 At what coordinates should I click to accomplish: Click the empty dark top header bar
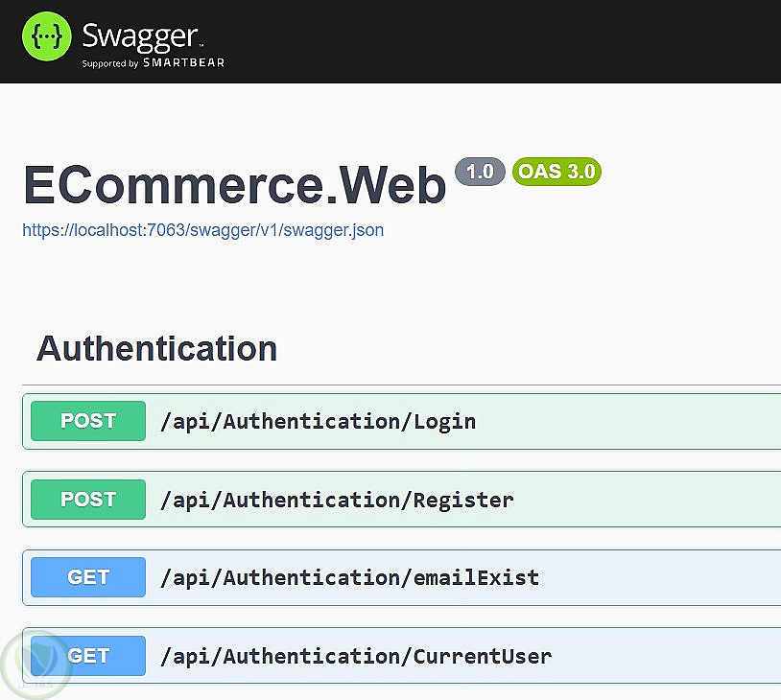[x=528, y=40]
